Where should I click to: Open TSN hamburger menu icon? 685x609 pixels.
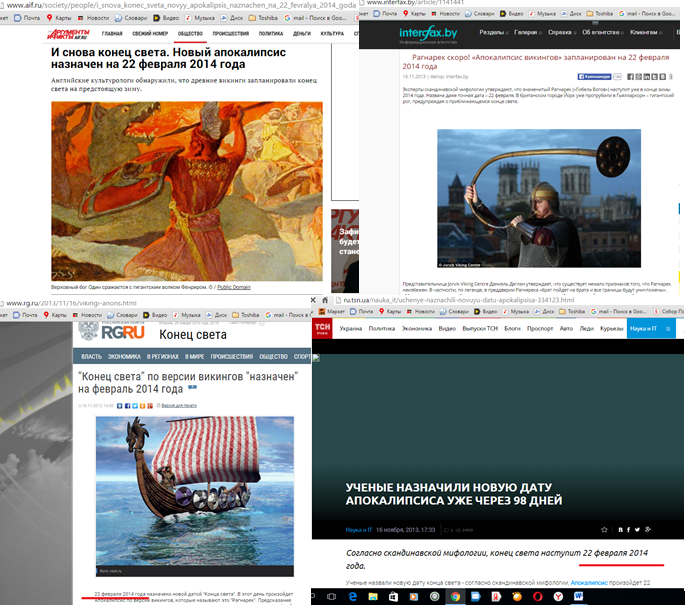668,329
